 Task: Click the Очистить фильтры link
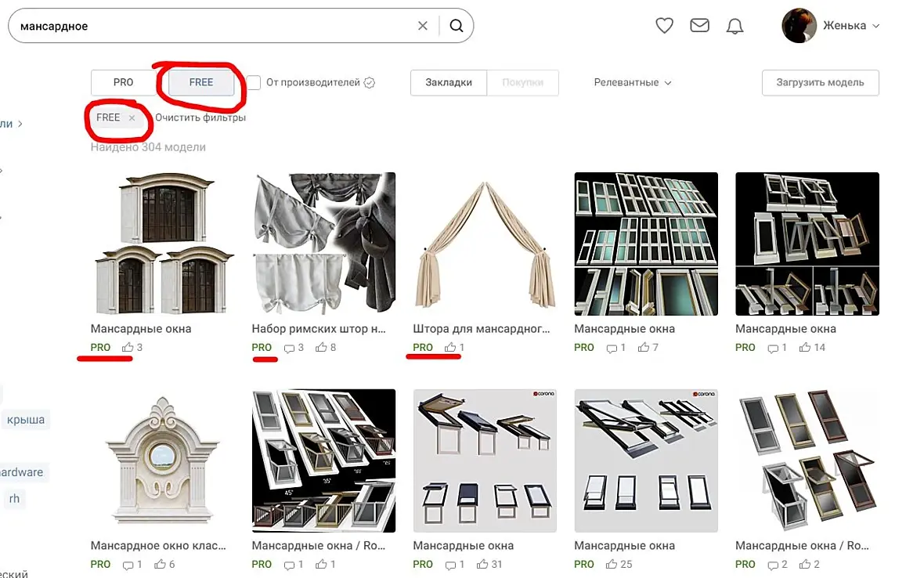tap(200, 117)
